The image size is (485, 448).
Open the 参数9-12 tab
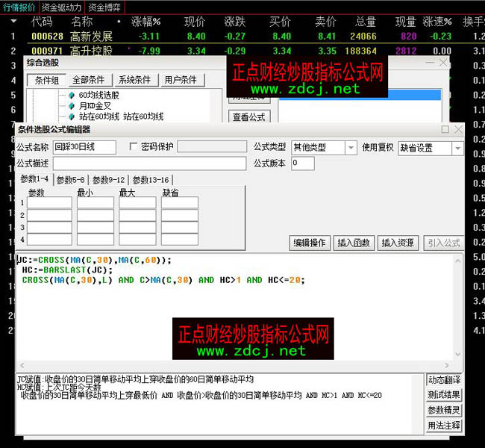coord(110,180)
